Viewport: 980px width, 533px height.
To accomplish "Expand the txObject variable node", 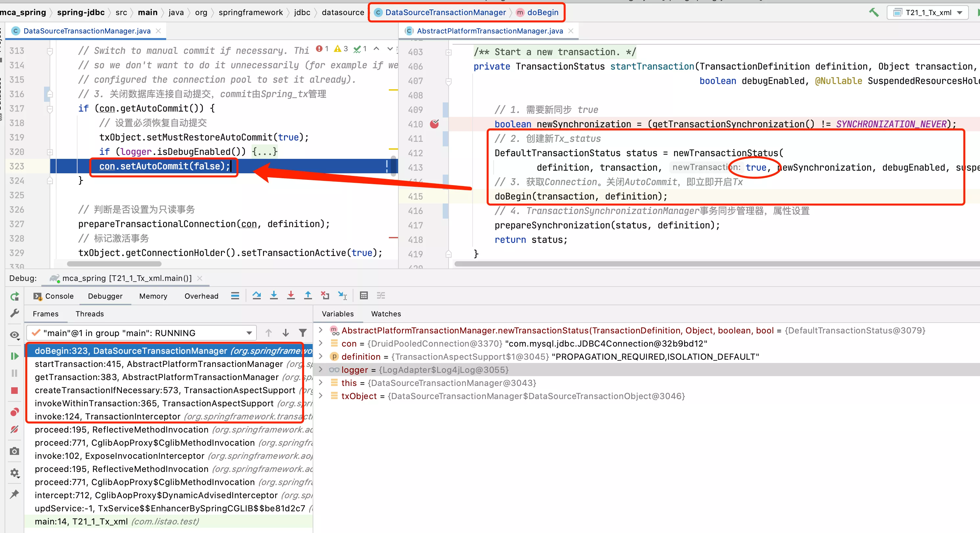I will coord(321,396).
